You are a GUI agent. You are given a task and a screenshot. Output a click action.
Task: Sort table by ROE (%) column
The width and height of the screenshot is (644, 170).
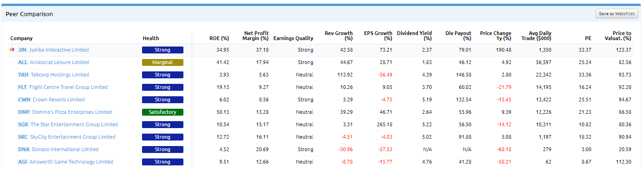[219, 38]
